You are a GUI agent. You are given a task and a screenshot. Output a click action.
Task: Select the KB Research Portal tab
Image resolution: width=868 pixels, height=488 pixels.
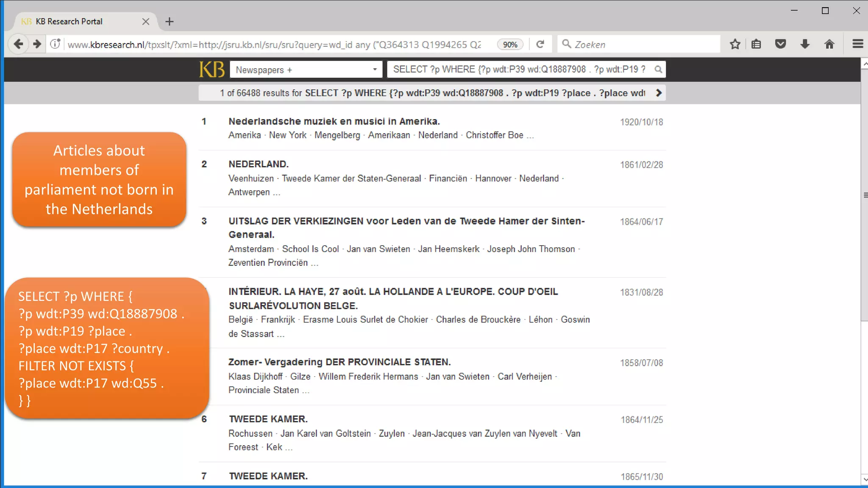click(69, 22)
